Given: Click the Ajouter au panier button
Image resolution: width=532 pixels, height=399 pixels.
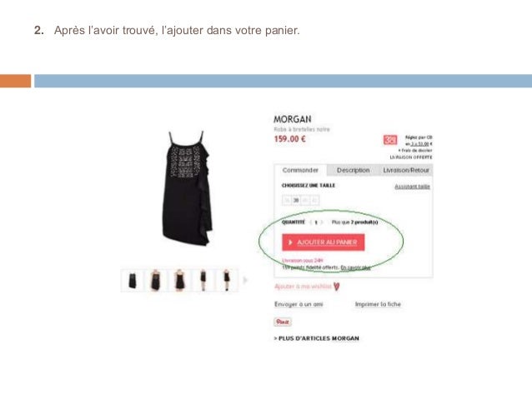Looking at the screenshot, I should pos(324,242).
